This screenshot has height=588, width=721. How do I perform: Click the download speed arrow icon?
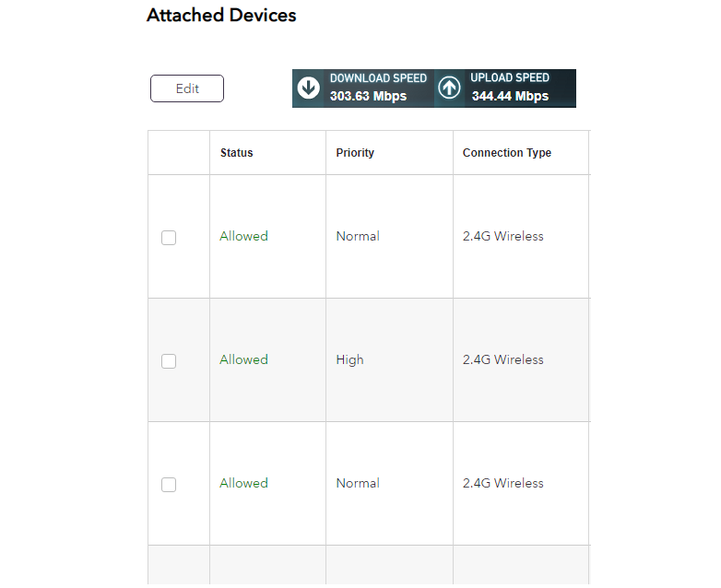309,88
